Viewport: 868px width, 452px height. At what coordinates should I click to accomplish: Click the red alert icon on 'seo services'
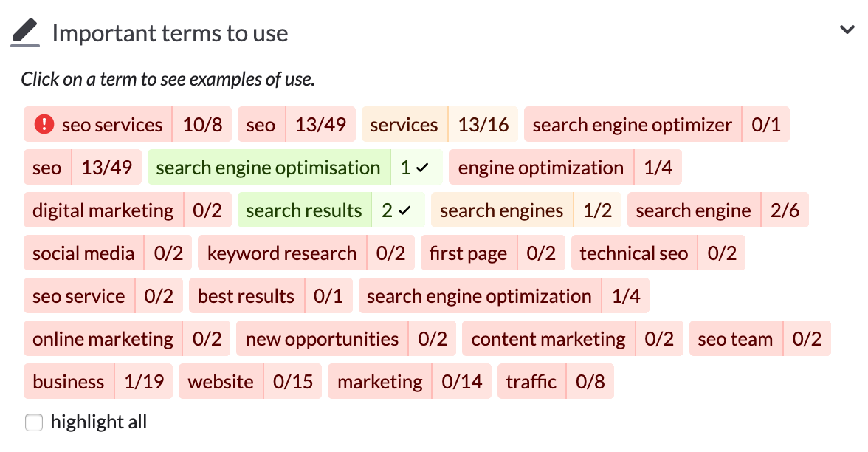(x=44, y=124)
